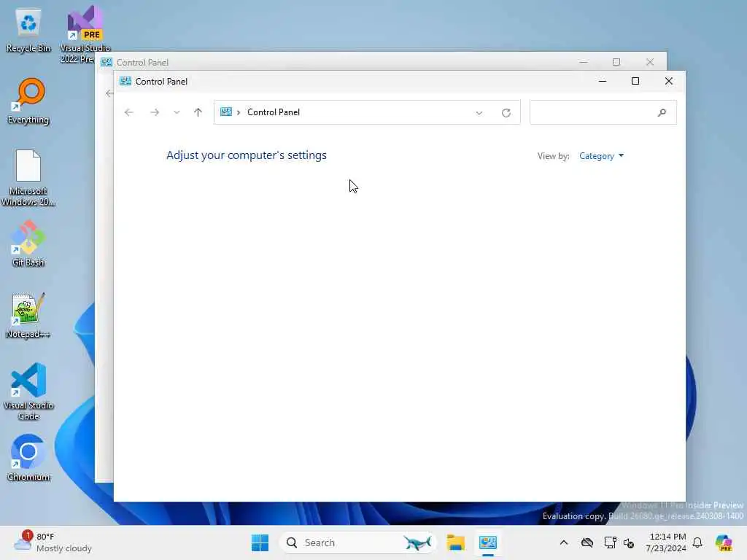Click the front window's title bar icon
Viewport: 747px width, 560px height.
(x=125, y=81)
